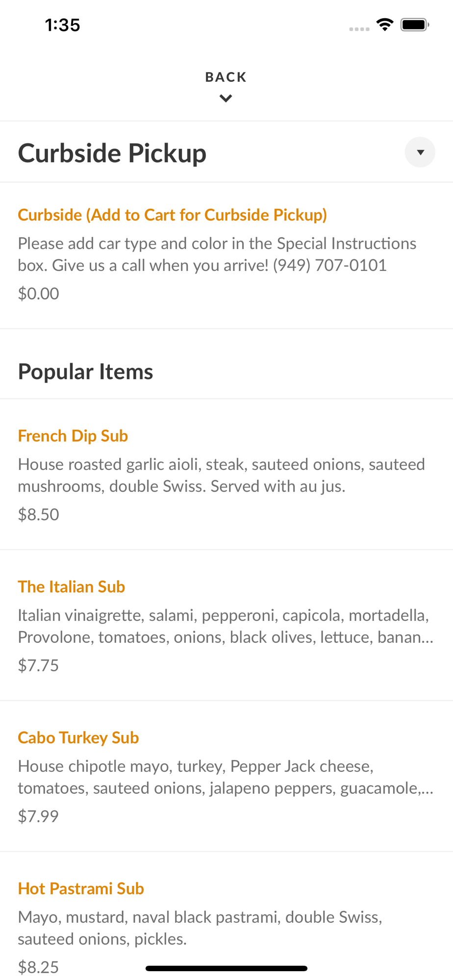Tap the curbside special instructions description text
Image resolution: width=453 pixels, height=980 pixels.
coord(217,254)
